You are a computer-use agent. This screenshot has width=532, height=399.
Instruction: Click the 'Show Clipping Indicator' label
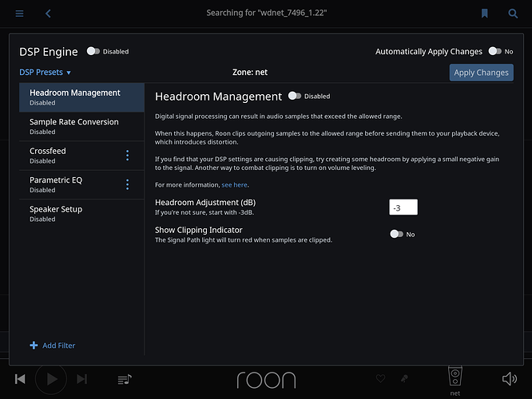coord(198,230)
